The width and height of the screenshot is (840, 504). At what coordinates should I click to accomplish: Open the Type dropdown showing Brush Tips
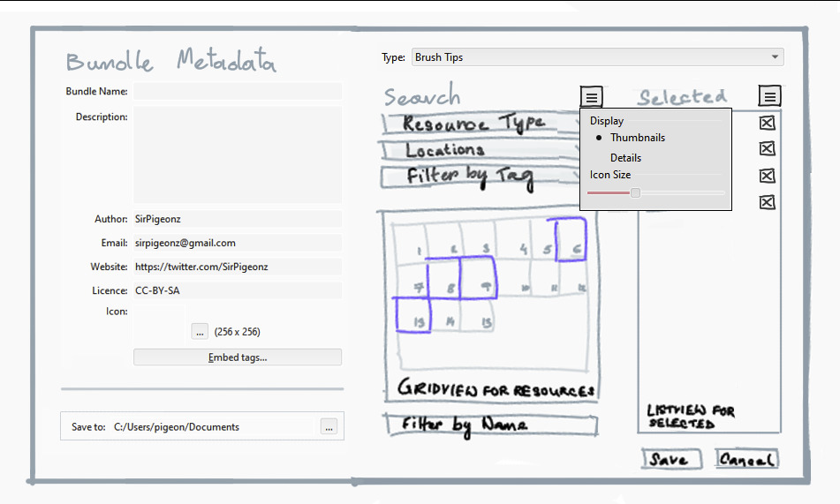point(597,57)
